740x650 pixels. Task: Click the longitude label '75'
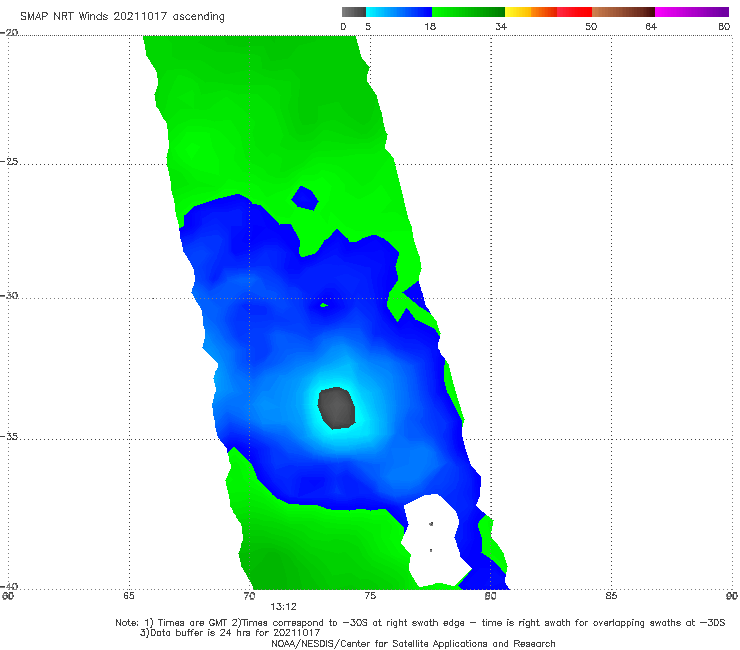click(x=370, y=596)
